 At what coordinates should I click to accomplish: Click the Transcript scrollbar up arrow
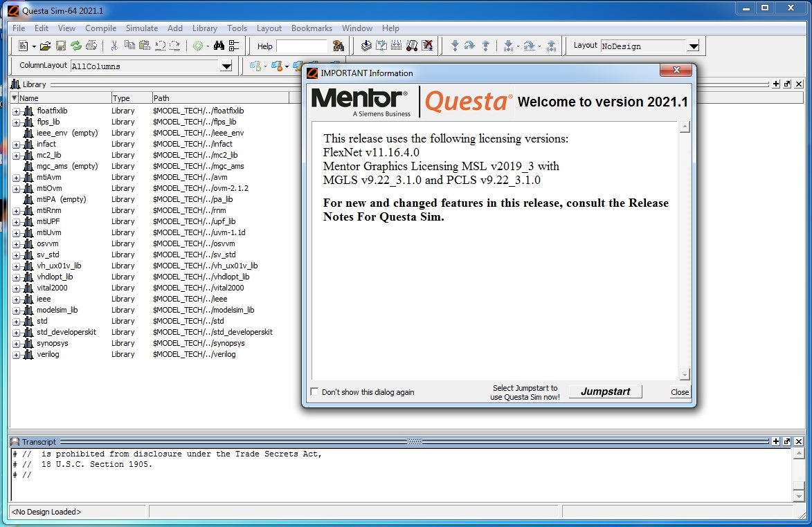(x=799, y=454)
